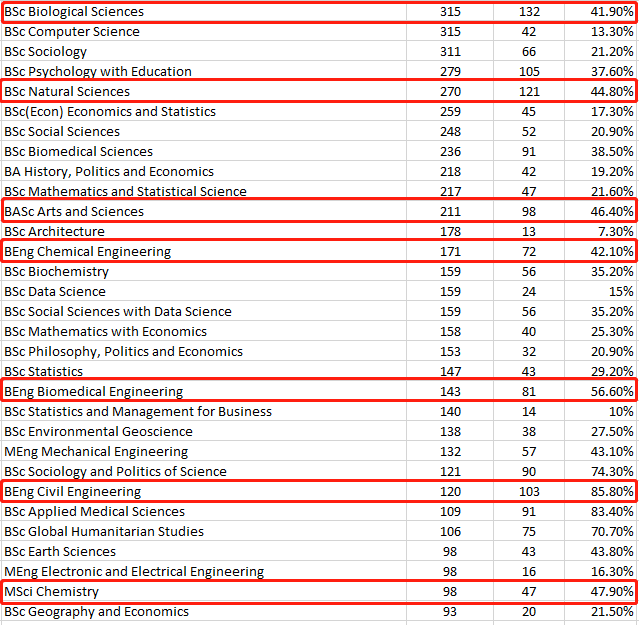
Task: Select the 44.80% cell for Natural Sciences
Action: point(600,91)
